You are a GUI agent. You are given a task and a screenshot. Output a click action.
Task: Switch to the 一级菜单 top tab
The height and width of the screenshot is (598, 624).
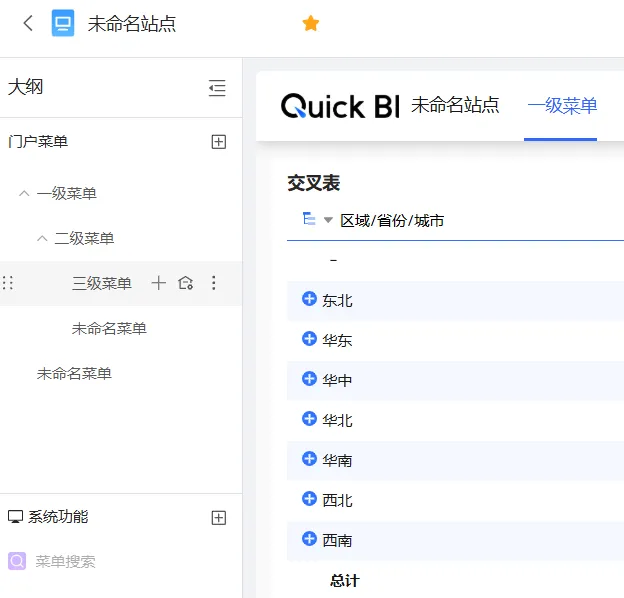tap(562, 105)
